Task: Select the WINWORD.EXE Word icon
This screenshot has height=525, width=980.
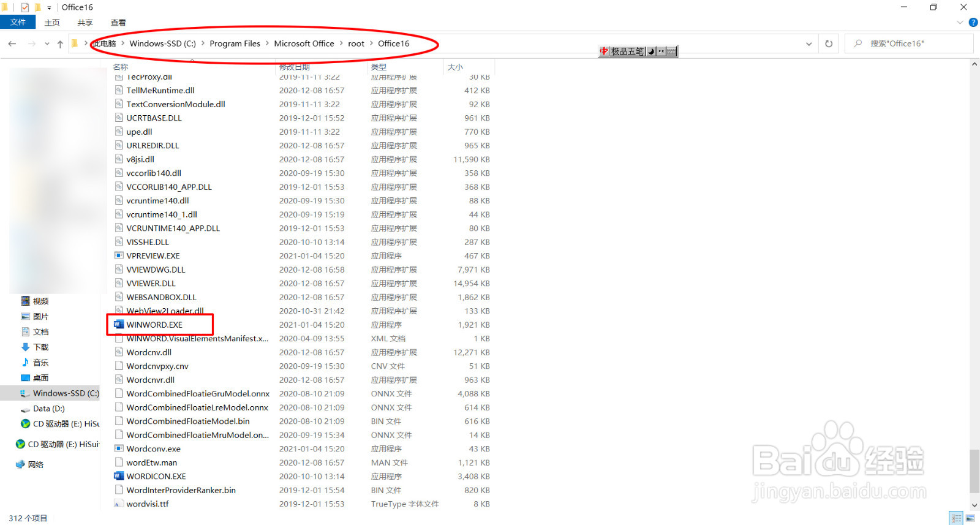Action: (x=119, y=325)
